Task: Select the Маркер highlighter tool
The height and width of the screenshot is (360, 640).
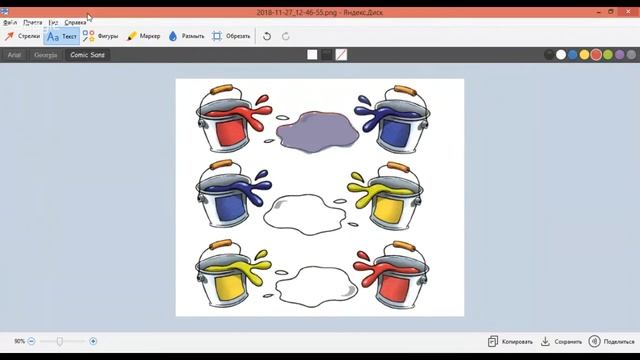Action: coord(143,36)
